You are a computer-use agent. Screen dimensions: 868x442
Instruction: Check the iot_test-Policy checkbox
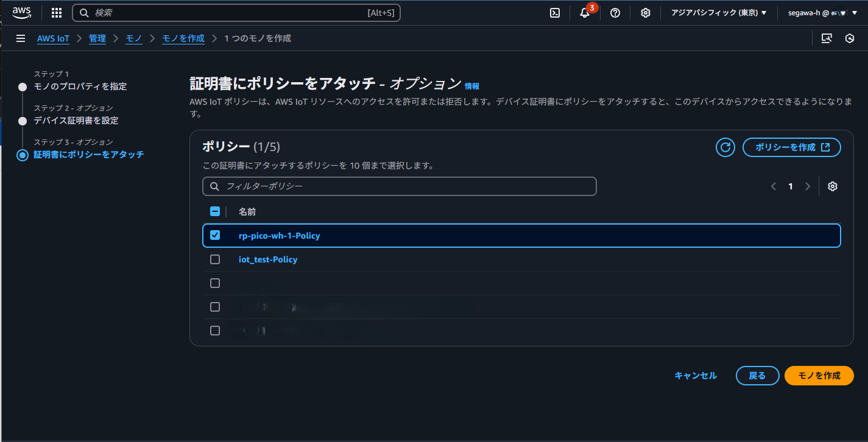[x=215, y=259]
